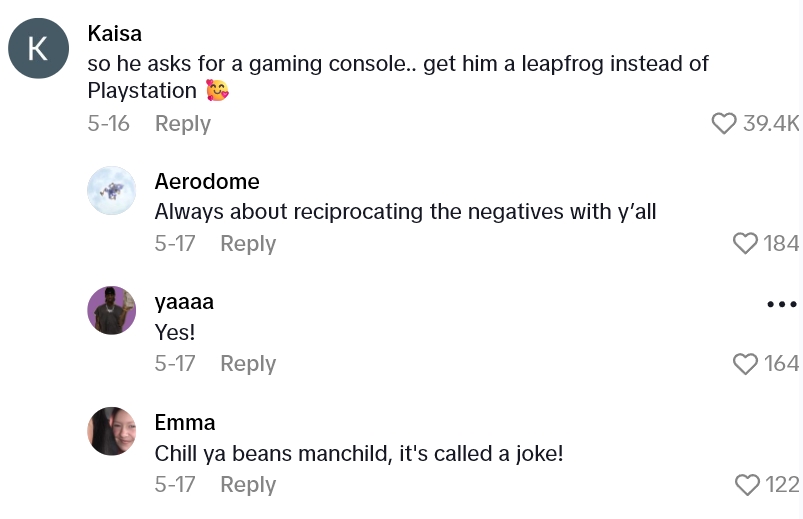Go to yaaaa's username link
803x519 pixels.
pyautogui.click(x=184, y=301)
